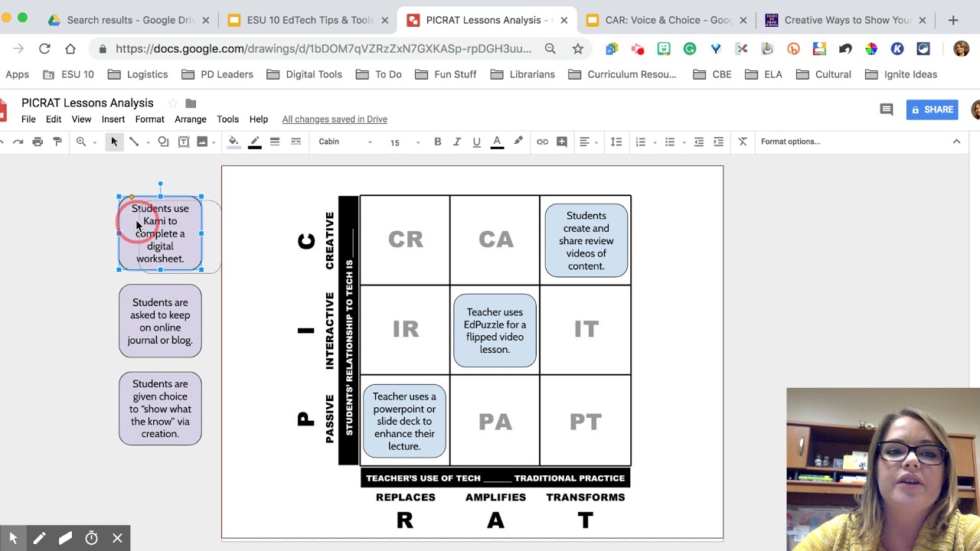980x551 pixels.
Task: Click the PICRAT Lessons Analysis title field
Action: point(87,103)
